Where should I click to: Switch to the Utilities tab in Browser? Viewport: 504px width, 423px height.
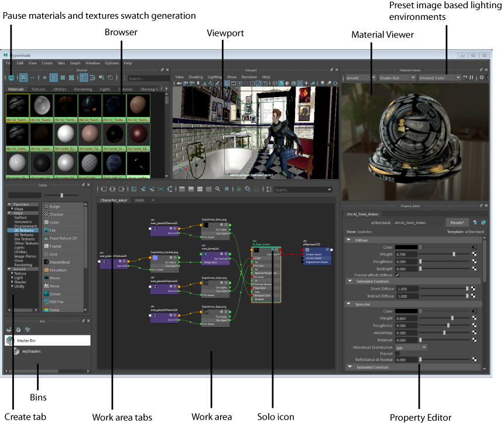tap(60, 90)
